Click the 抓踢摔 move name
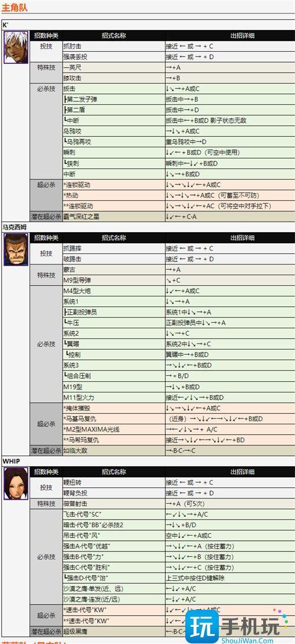This screenshot has width=295, height=644. click(x=72, y=249)
